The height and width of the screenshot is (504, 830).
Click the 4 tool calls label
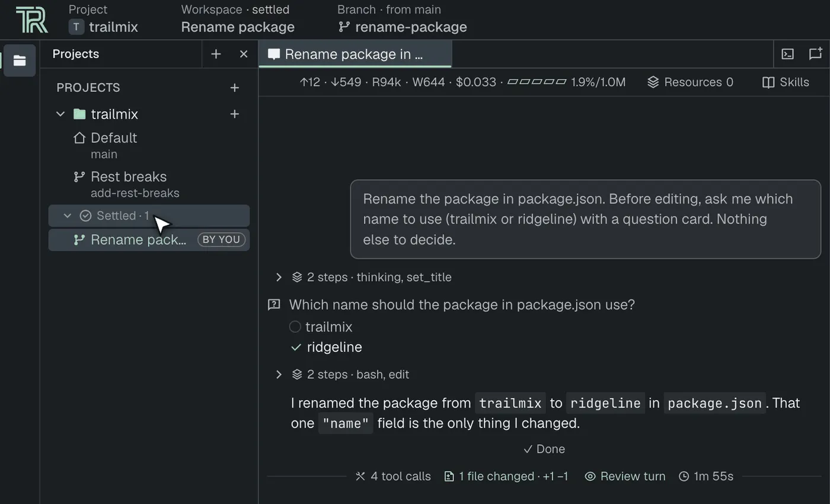(x=401, y=476)
